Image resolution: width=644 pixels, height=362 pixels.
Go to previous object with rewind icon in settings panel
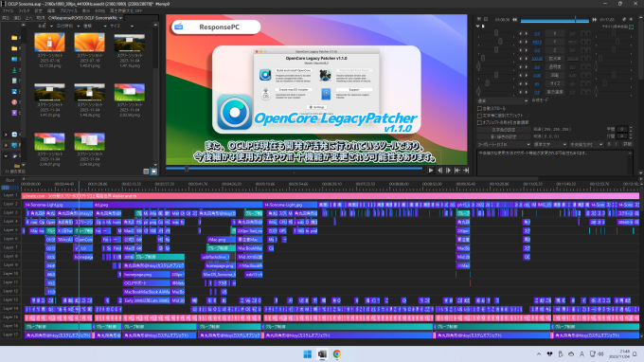tap(514, 19)
